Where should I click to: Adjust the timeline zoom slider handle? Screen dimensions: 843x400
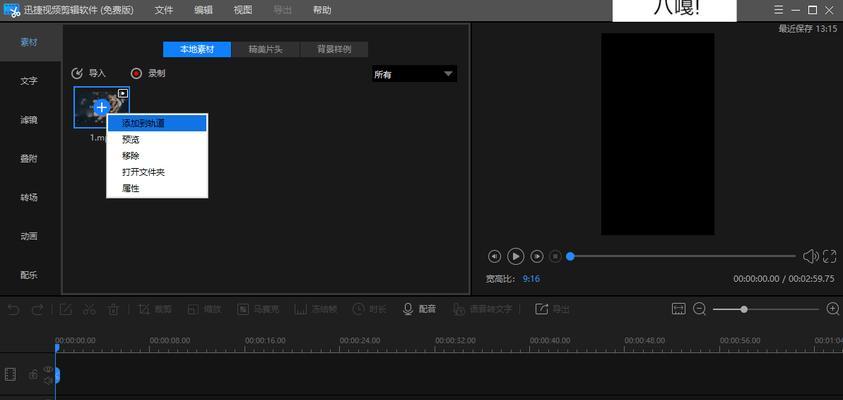pyautogui.click(x=744, y=309)
